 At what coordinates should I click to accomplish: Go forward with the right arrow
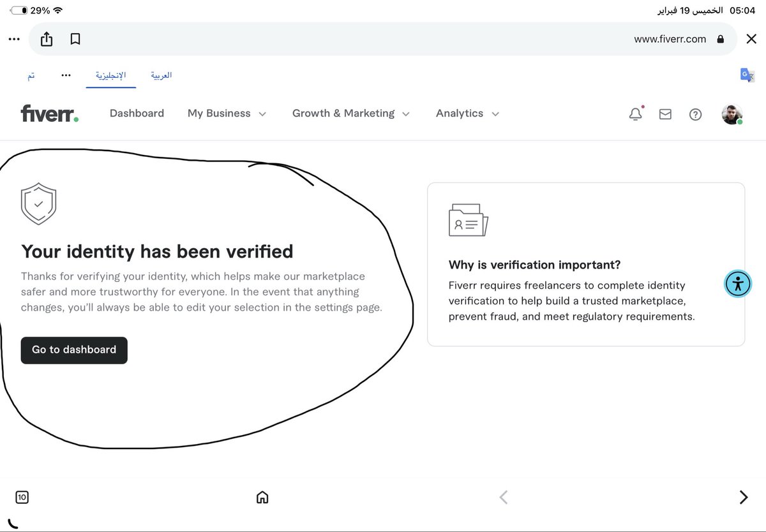[743, 498]
